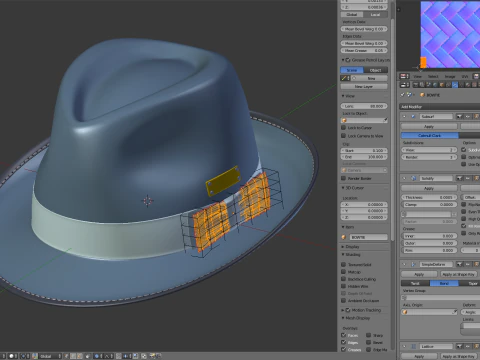Collapse the 3D Cursor panel
This screenshot has height=360, width=480.
pos(343,188)
